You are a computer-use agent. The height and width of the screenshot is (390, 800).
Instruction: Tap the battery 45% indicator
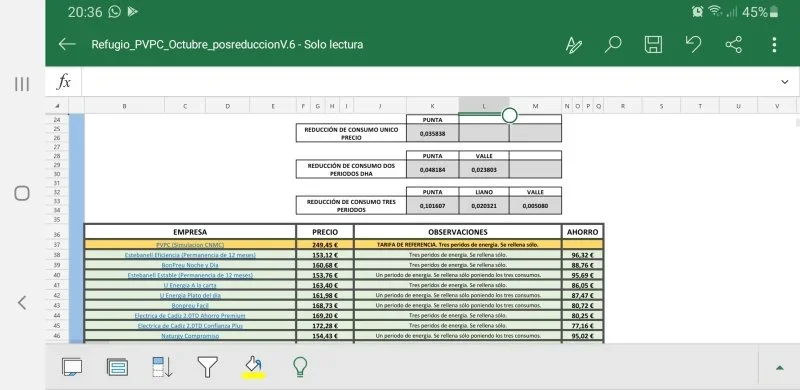point(761,12)
